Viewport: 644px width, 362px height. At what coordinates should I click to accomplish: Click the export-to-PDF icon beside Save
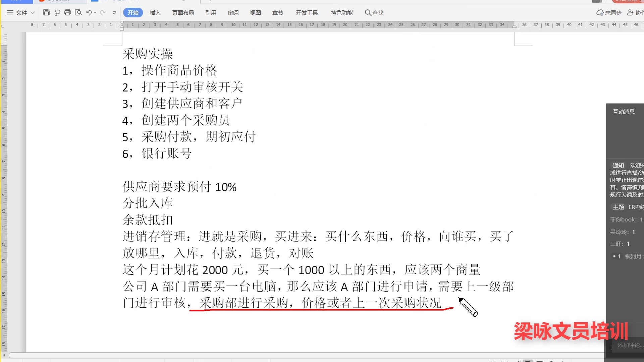pos(57,12)
